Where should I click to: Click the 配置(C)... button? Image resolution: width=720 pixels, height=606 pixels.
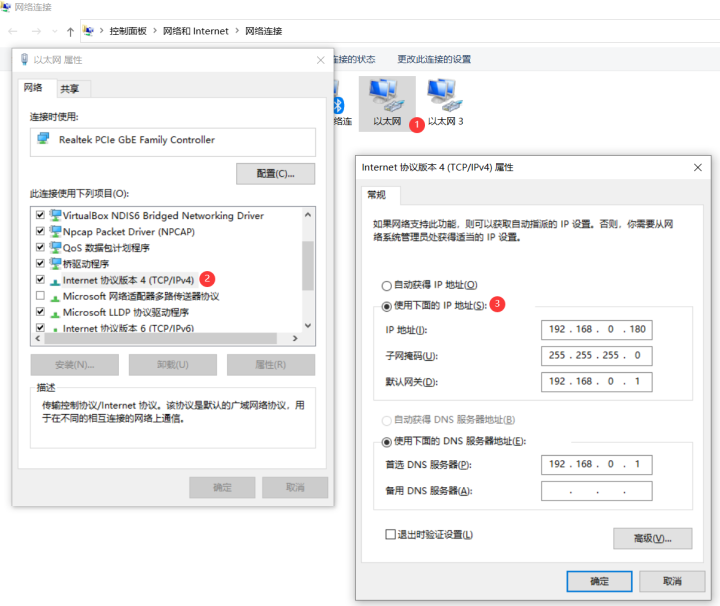click(x=275, y=174)
